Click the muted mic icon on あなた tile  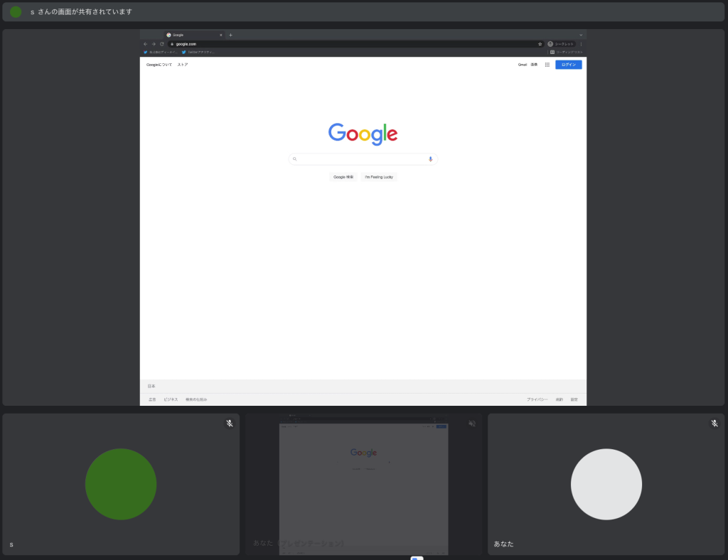[714, 423]
